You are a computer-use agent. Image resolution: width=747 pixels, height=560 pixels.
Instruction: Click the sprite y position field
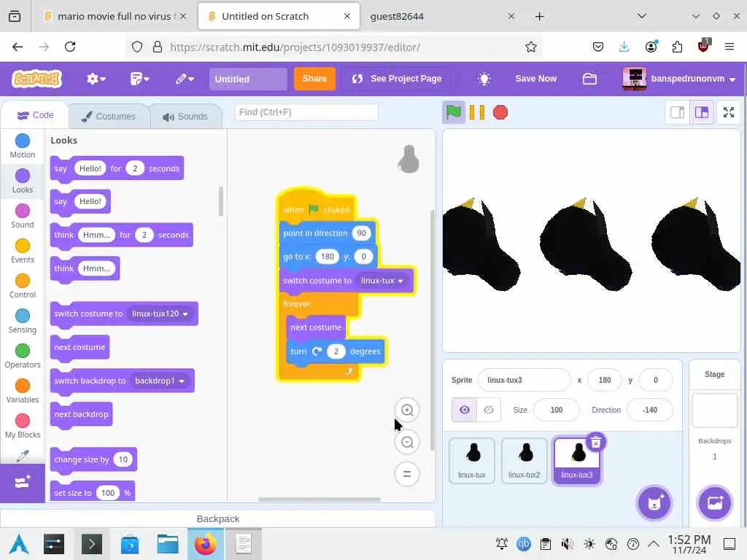pos(656,380)
